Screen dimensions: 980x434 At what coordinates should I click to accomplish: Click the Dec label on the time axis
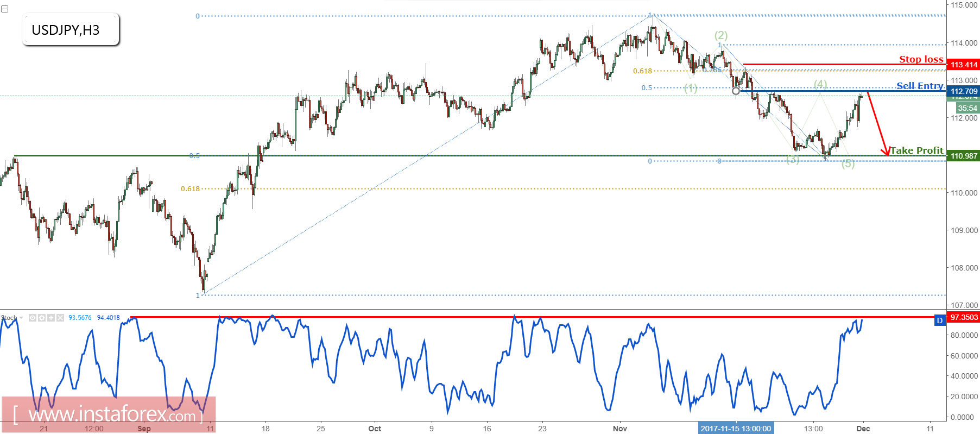[863, 429]
